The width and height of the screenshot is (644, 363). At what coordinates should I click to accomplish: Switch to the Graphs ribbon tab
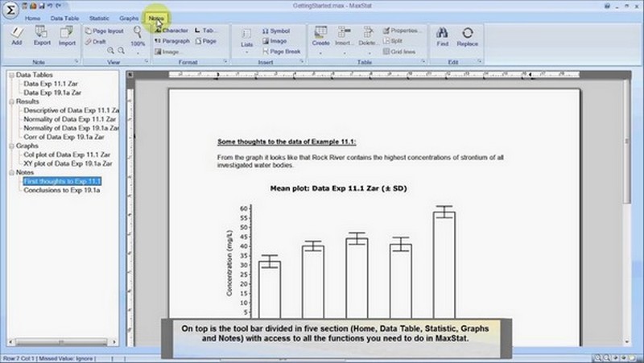point(129,18)
